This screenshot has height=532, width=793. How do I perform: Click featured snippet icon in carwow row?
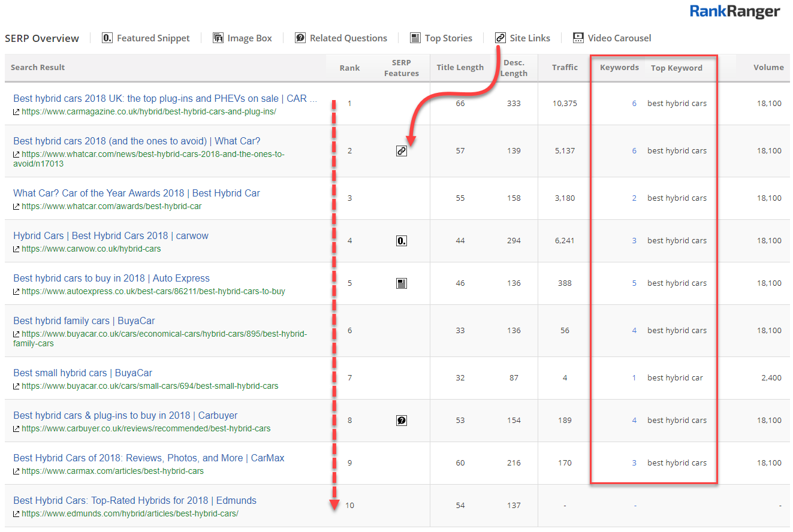pyautogui.click(x=402, y=241)
